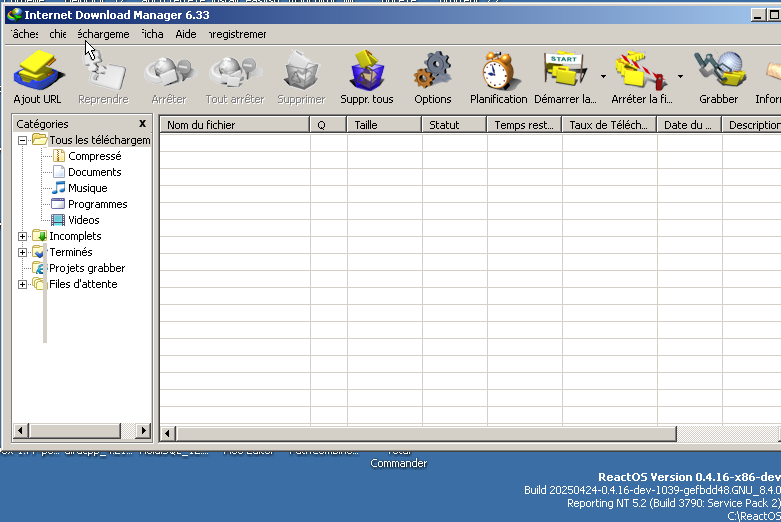Click the download list left scroll arrow

point(167,433)
